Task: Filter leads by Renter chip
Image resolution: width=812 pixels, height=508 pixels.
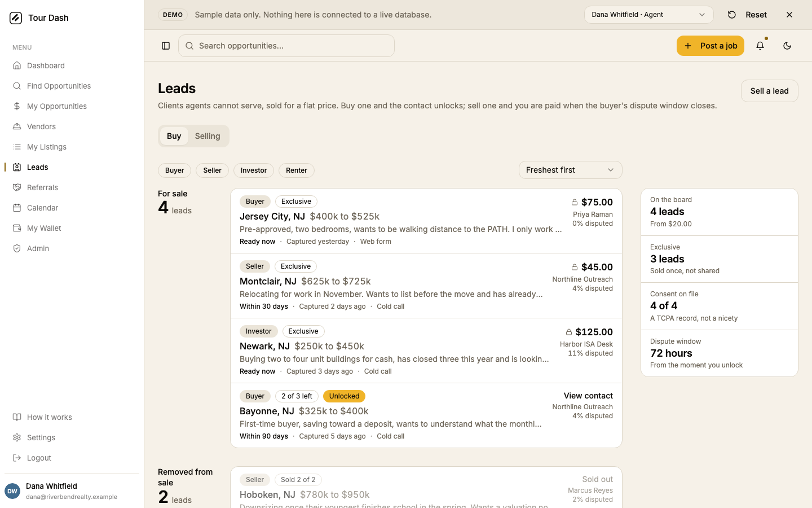Action: click(297, 170)
